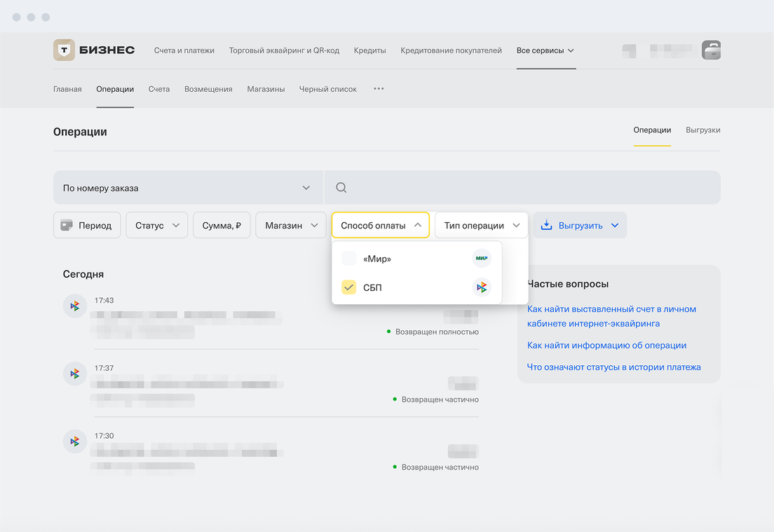The width and height of the screenshot is (774, 532).
Task: Uncheck the СБП payment method checkbox
Action: pos(349,287)
